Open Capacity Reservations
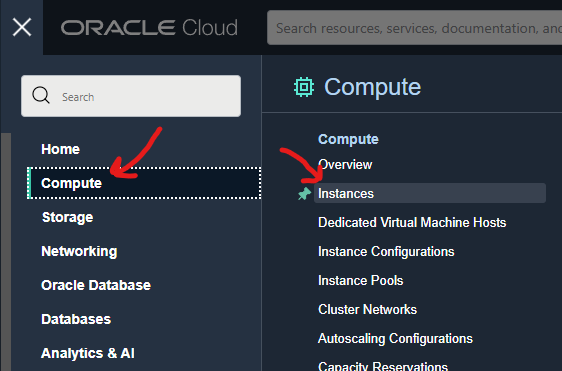The image size is (562, 371). (x=383, y=366)
